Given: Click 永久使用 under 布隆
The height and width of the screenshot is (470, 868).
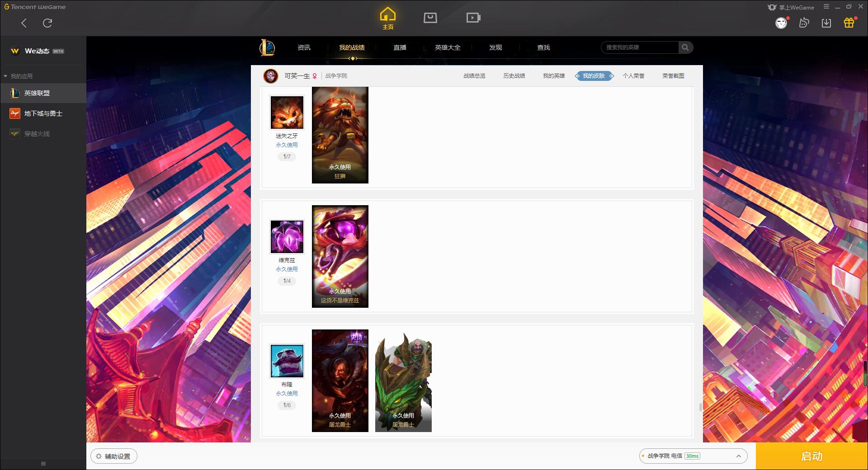Looking at the screenshot, I should click(x=287, y=394).
